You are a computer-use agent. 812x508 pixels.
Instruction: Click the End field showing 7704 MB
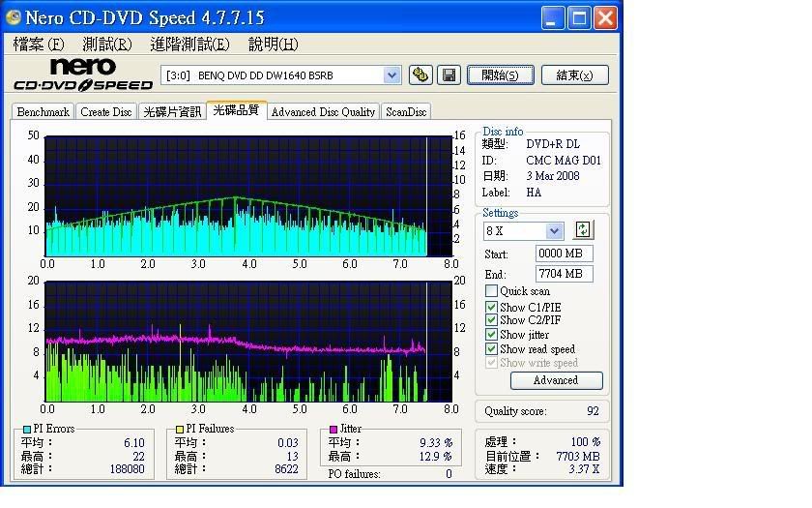564,274
